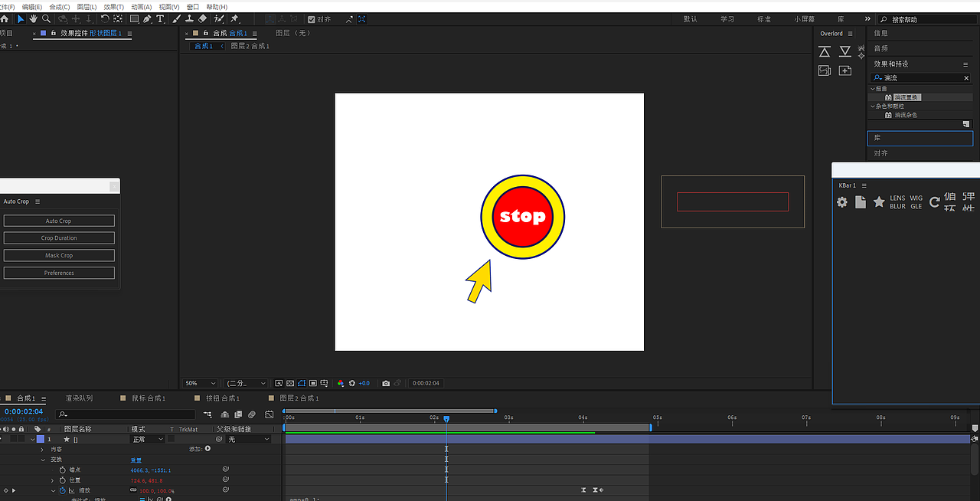
Task: Select the Rectangle shape tool
Action: coord(135,18)
